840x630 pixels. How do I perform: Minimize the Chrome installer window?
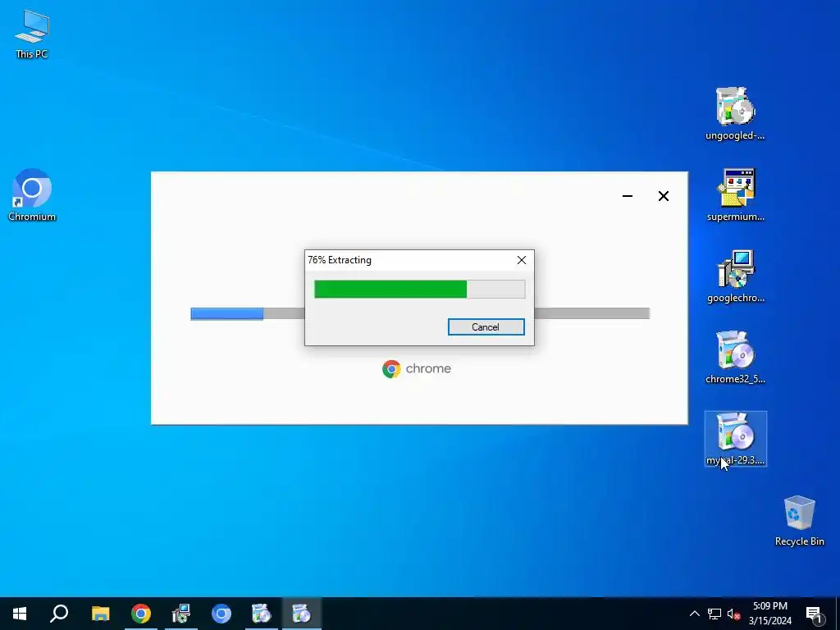(x=628, y=196)
